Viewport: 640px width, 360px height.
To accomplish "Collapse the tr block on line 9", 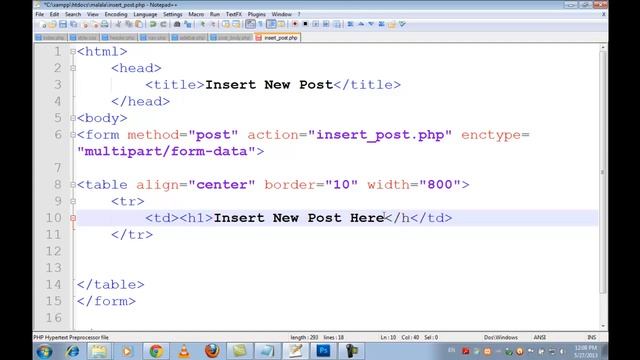I will click(x=73, y=201).
